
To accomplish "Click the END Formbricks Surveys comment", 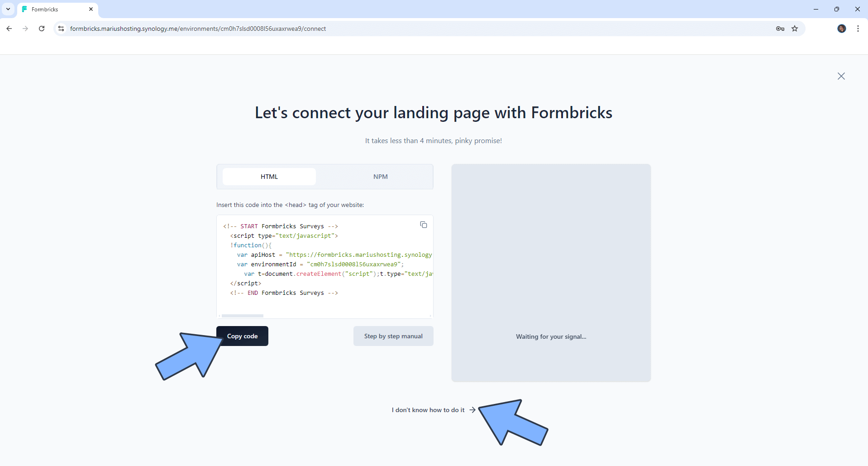I will [284, 293].
